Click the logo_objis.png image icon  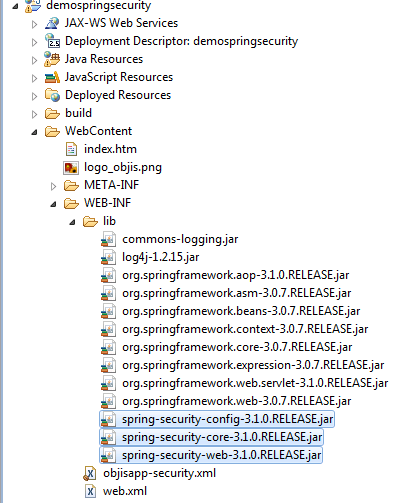(x=71, y=167)
